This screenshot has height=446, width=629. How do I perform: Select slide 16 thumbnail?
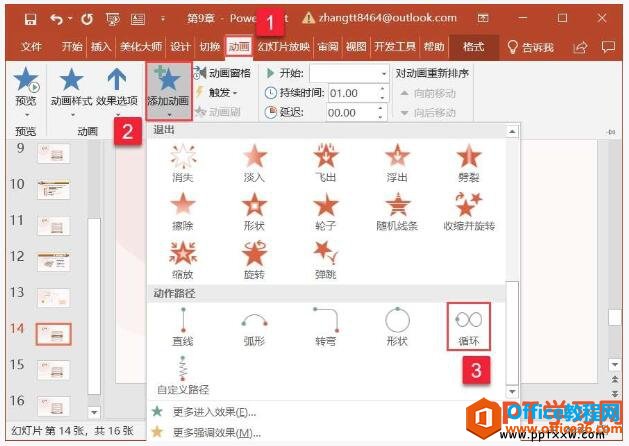54,406
